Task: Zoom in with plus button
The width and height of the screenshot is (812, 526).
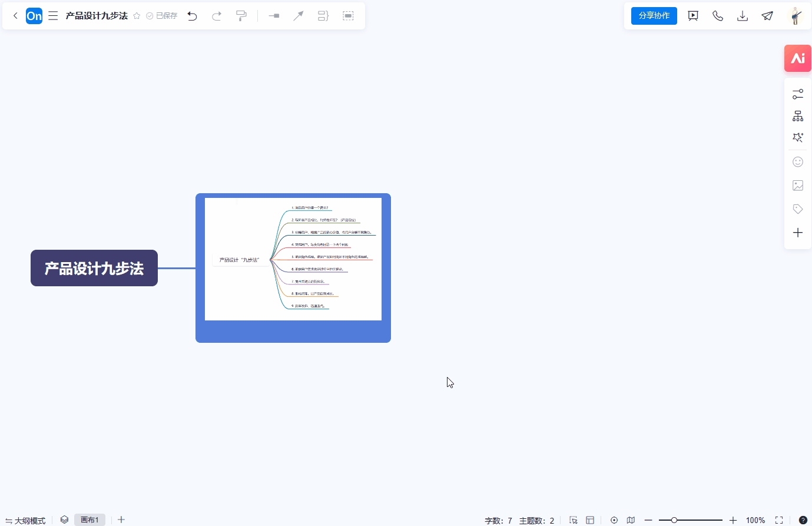Action: tap(733, 520)
